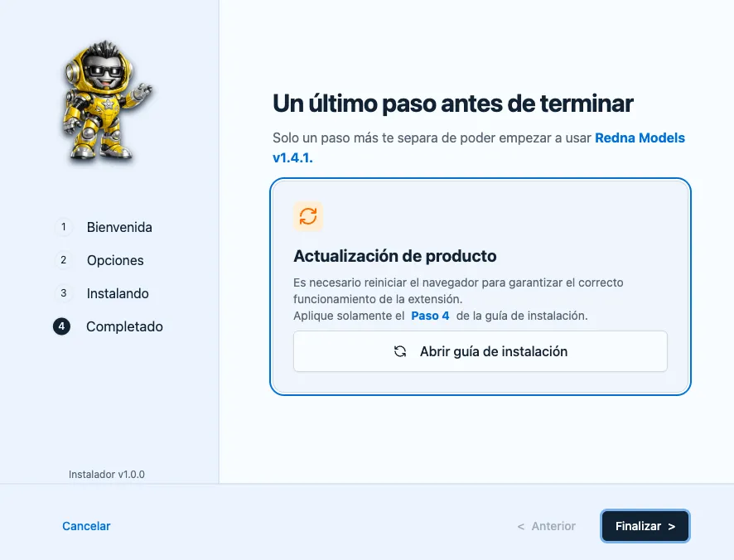Click the Paso 4 link
734x560 pixels.
[x=430, y=316]
